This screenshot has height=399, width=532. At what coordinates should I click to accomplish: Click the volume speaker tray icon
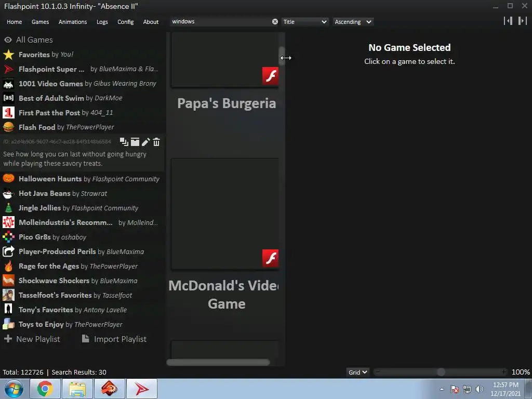tap(480, 389)
